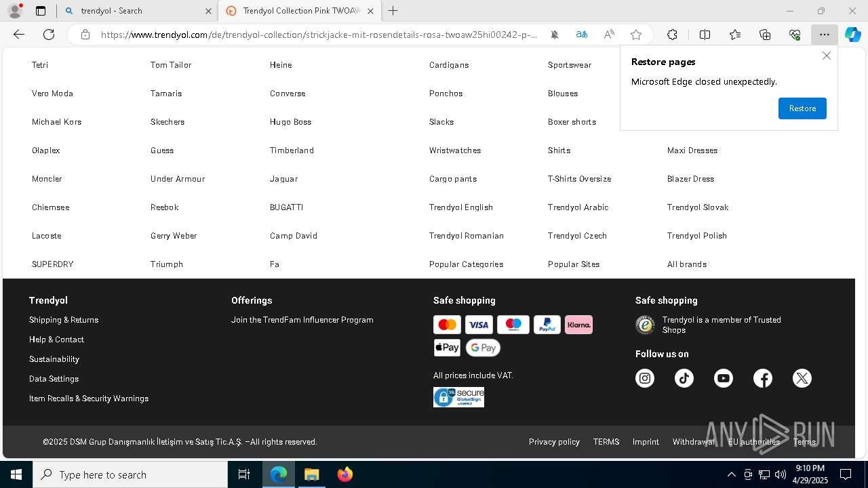Open the TikTok social icon

pyautogui.click(x=684, y=378)
